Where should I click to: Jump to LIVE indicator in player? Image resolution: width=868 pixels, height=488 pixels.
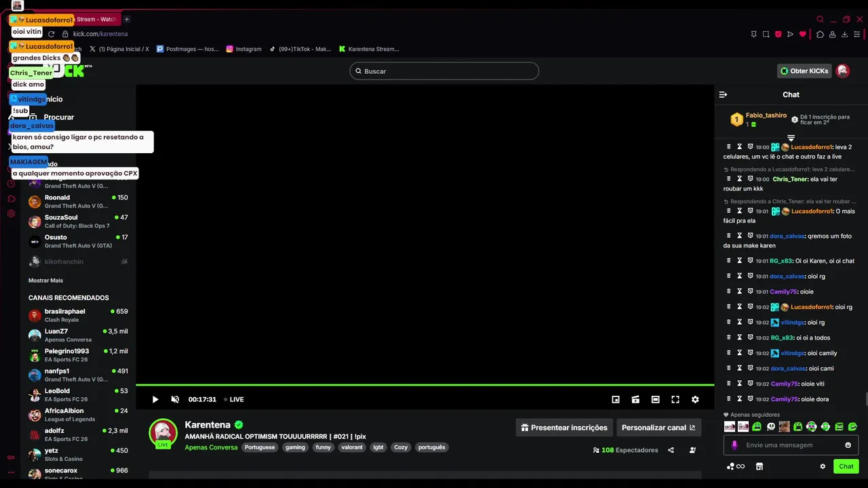pyautogui.click(x=234, y=399)
